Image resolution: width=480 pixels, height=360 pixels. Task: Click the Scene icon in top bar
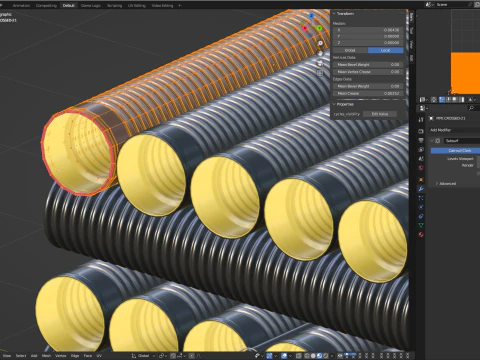coord(430,5)
